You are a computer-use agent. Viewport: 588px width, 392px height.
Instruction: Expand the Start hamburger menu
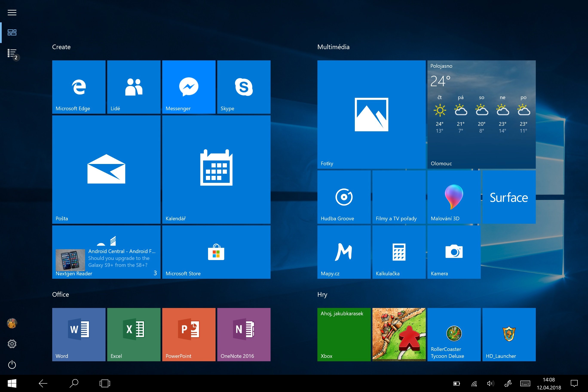[x=12, y=12]
